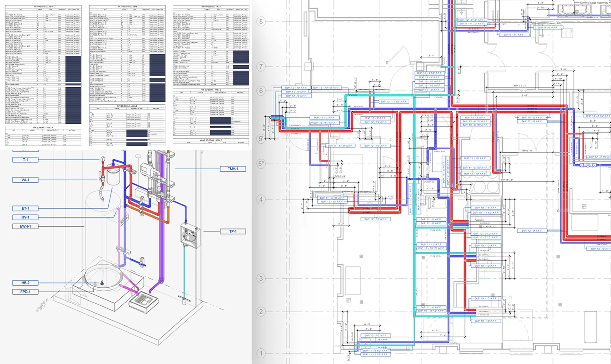Select the valve assembly symbols on blue pipe
The image size is (611, 364).
click(588, 165)
